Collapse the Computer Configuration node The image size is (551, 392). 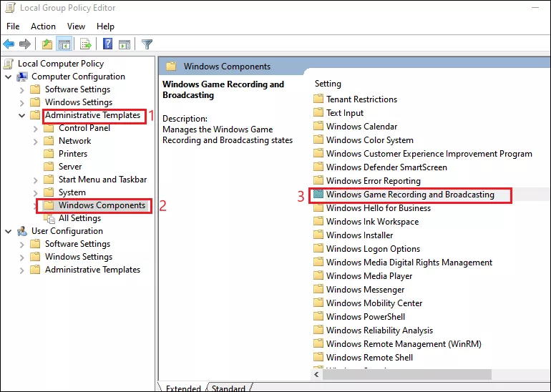pos(9,77)
